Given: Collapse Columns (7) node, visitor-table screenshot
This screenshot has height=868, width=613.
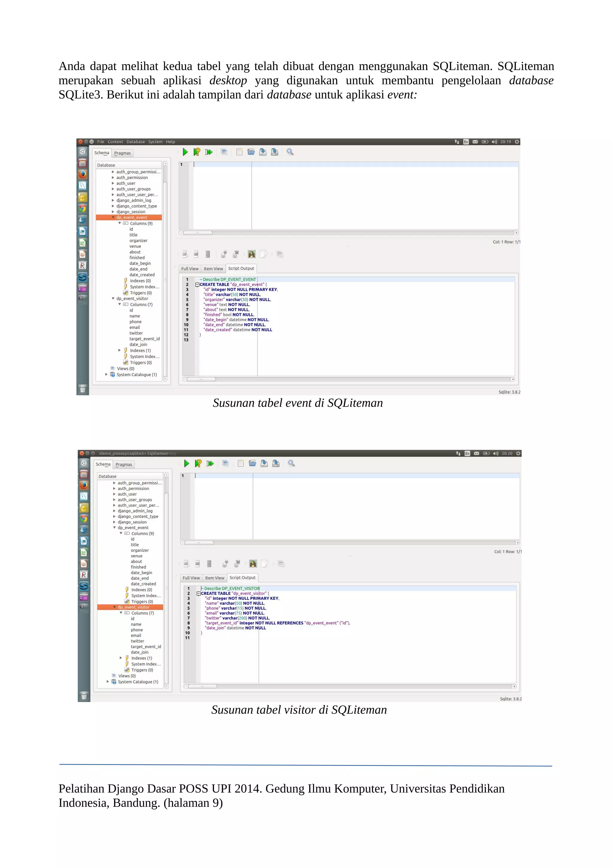Looking at the screenshot, I should (121, 613).
